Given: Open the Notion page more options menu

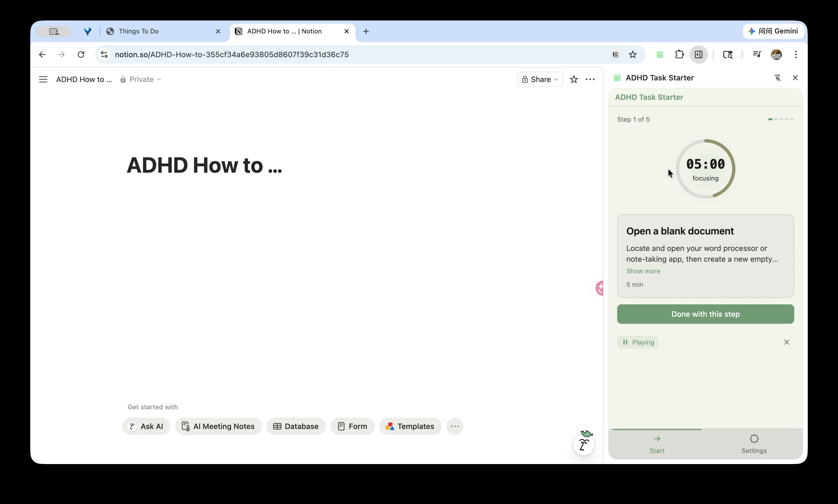Looking at the screenshot, I should pos(590,80).
